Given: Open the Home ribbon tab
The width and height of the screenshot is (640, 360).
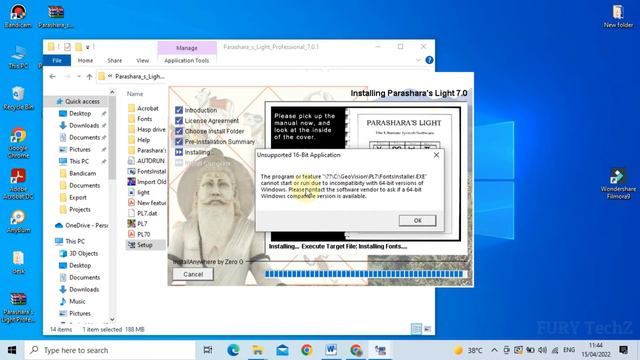Looking at the screenshot, I should tap(85, 60).
